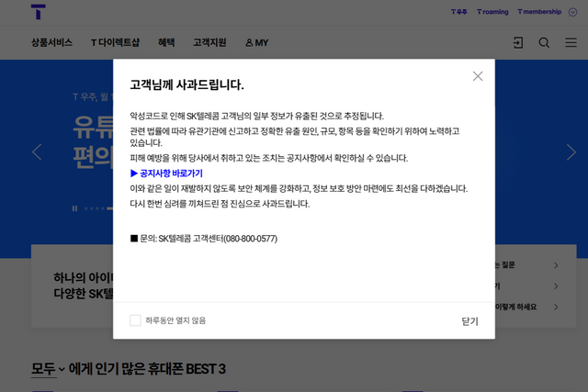Open the search magnifier icon
The image size is (588, 392).
point(544,43)
